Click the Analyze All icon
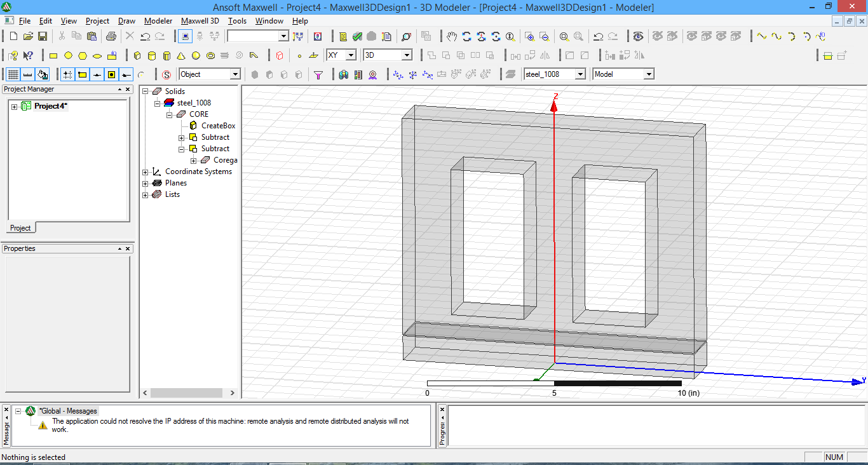This screenshot has height=465, width=868. 370,36
